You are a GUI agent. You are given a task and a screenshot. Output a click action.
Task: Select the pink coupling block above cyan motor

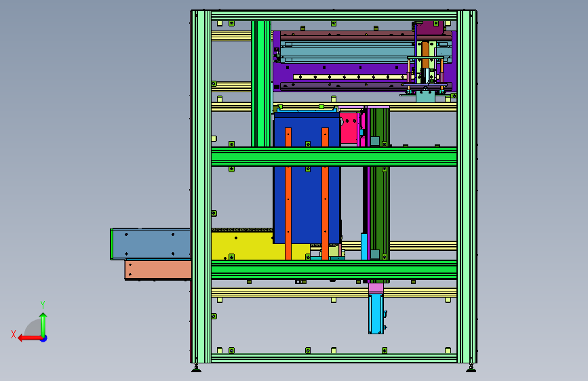(376, 288)
